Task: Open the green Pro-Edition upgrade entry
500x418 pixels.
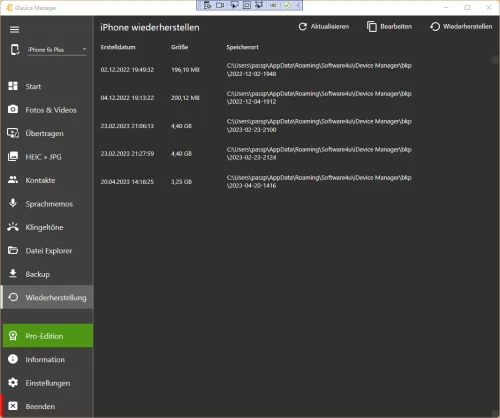Action: 48,336
